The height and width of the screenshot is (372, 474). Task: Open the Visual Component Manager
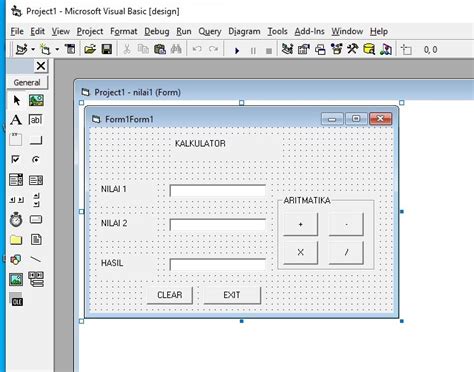click(x=386, y=49)
